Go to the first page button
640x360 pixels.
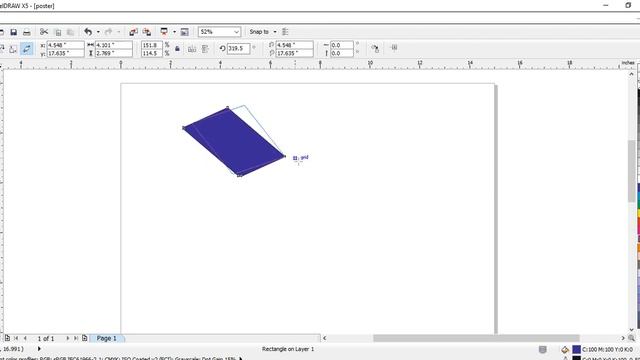[16, 338]
